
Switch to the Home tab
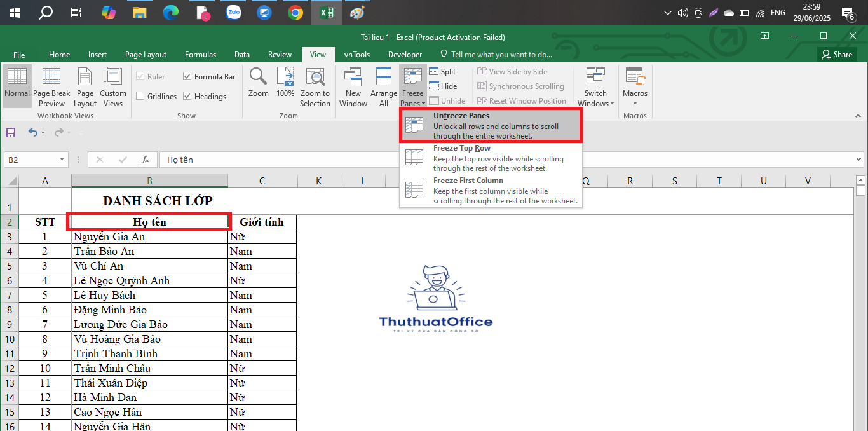click(x=60, y=55)
